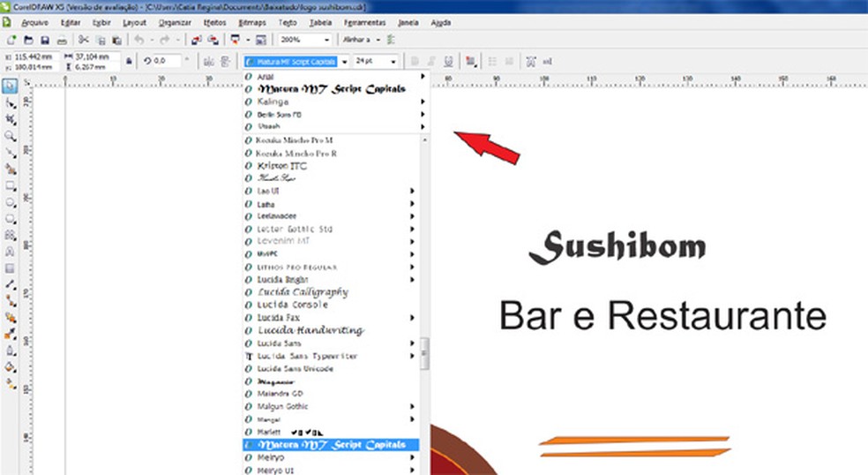
Task: Expand the Arial font submenu arrow
Action: (423, 77)
